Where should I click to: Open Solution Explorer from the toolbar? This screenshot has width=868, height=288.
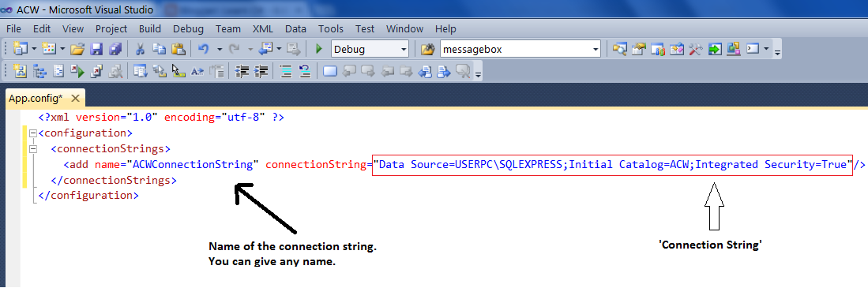click(x=619, y=49)
